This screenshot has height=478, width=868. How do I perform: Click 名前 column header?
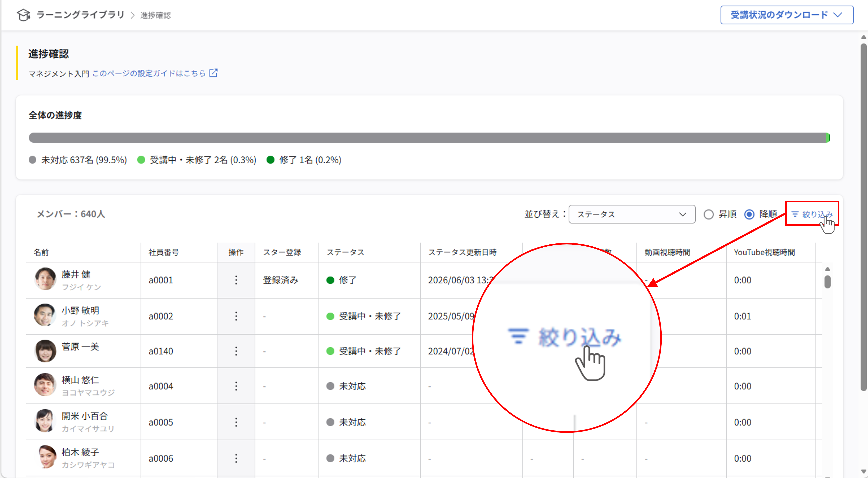click(41, 252)
